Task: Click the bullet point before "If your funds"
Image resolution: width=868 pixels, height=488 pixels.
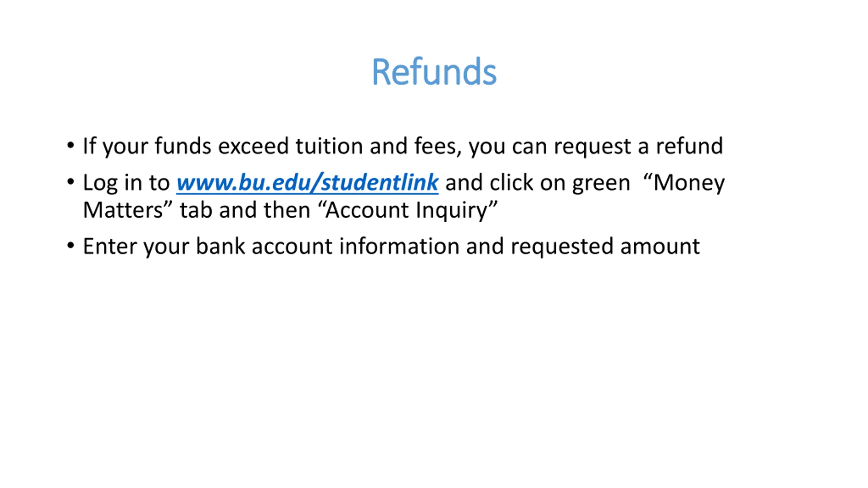Action: click(x=71, y=146)
